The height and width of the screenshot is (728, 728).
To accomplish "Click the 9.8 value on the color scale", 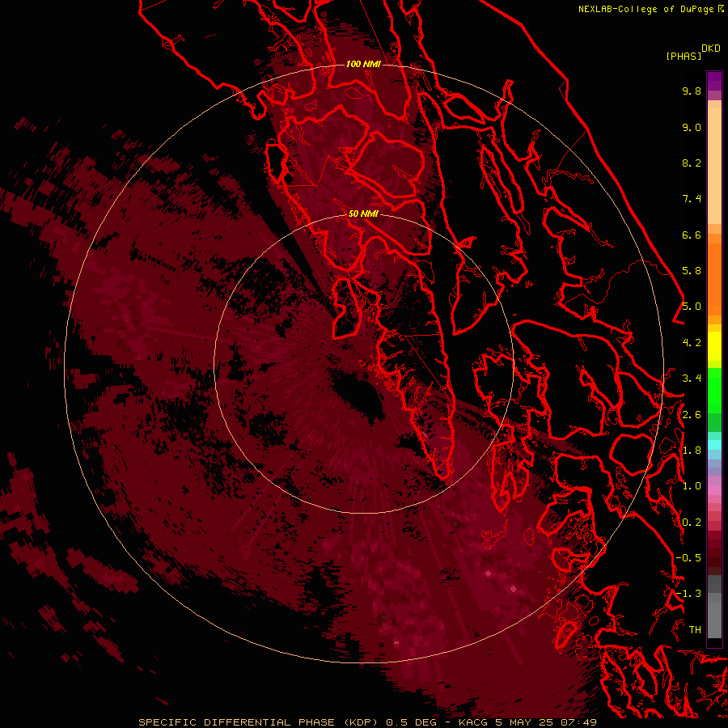I will (x=692, y=91).
